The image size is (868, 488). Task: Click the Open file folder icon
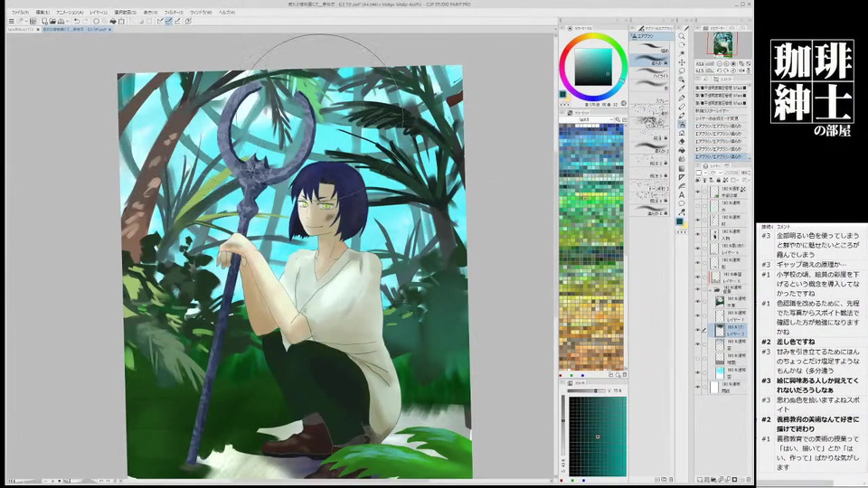[52, 21]
